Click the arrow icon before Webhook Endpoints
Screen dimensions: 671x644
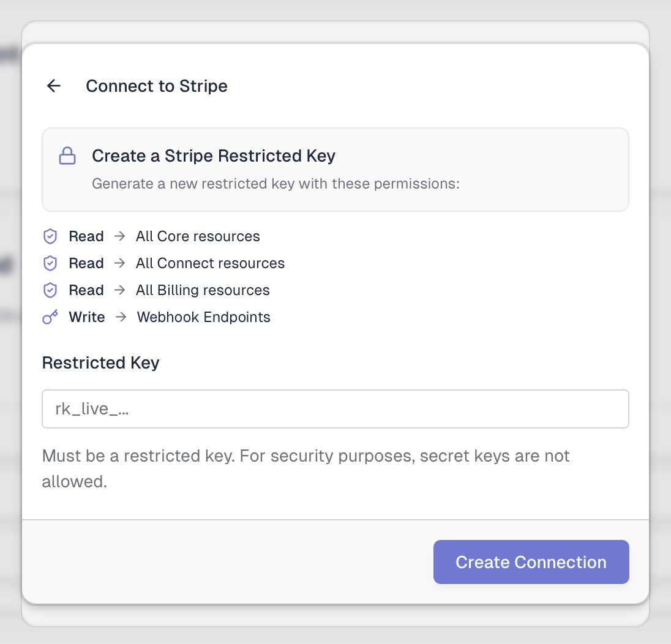pyautogui.click(x=121, y=317)
